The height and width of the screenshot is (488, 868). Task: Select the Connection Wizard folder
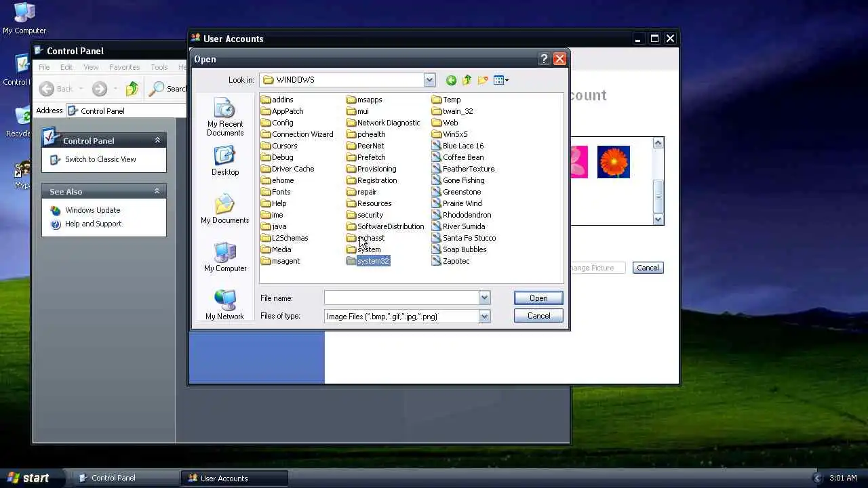297,134
